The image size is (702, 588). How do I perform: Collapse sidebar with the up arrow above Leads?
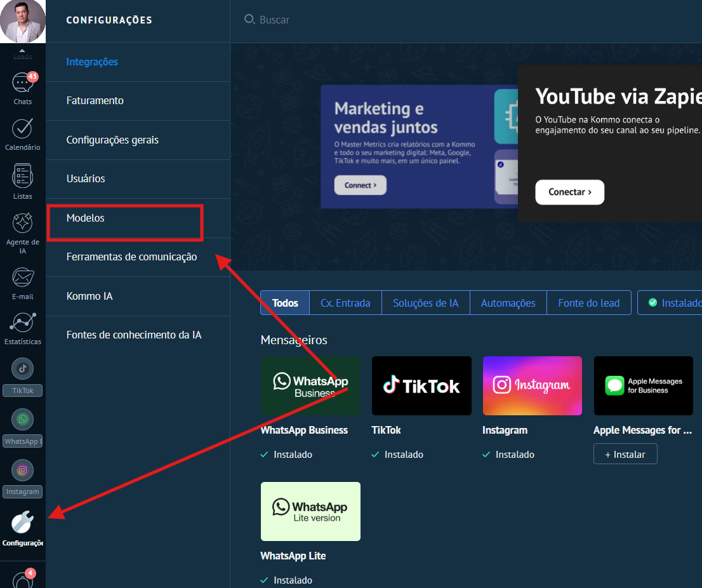tap(22, 50)
